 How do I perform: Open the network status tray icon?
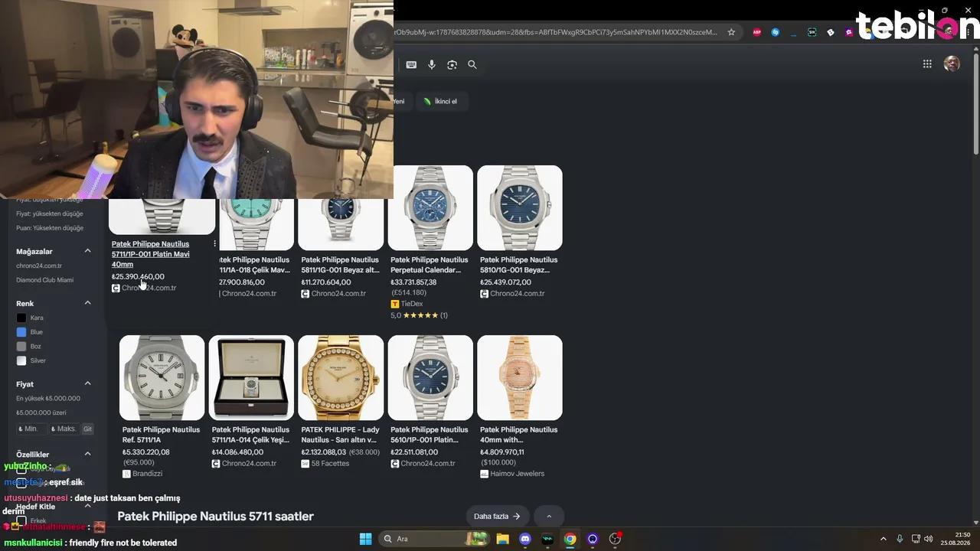coord(915,539)
